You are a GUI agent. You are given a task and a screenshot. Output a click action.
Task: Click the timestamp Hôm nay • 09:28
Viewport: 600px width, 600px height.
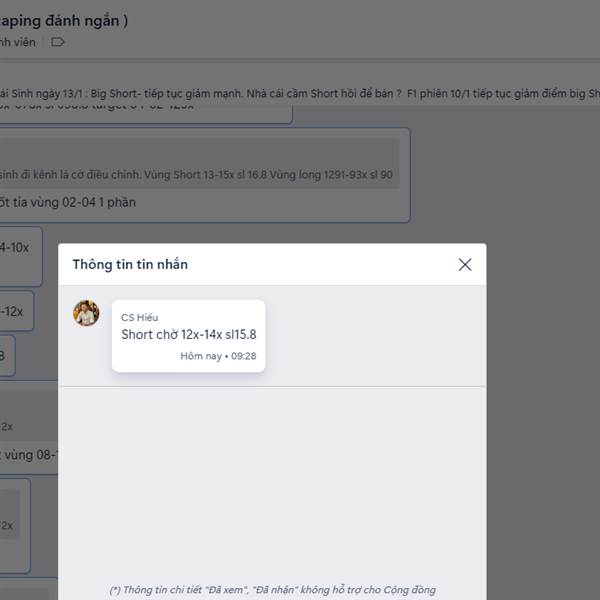tap(218, 356)
